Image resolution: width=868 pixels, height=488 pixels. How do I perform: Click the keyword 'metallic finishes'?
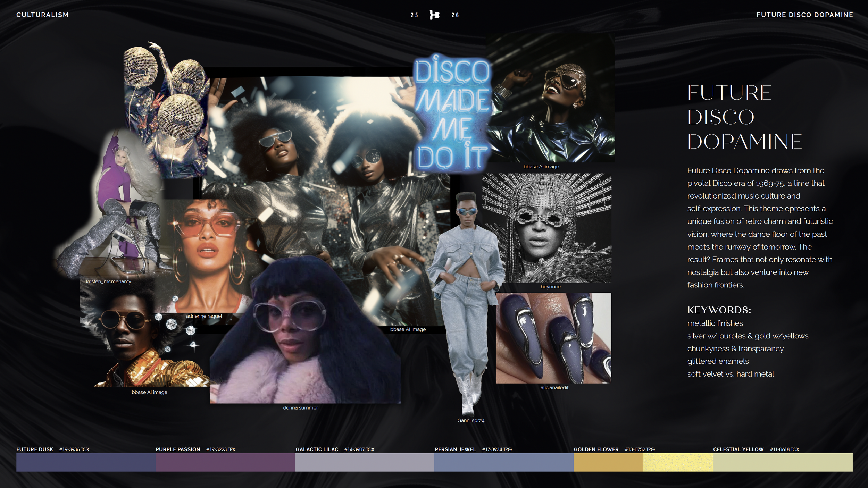tap(715, 323)
